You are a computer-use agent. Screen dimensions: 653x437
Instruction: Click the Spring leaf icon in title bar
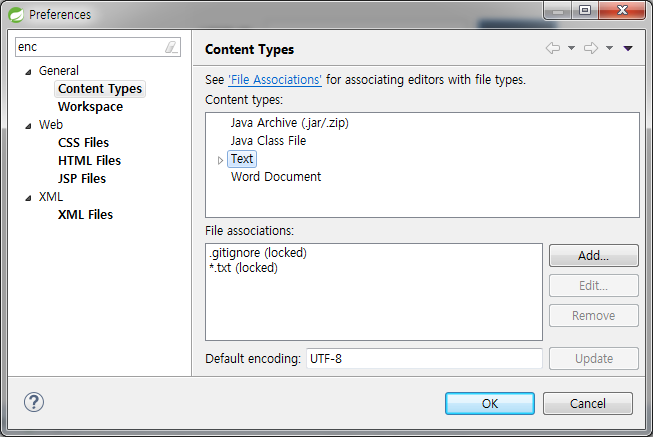point(17,15)
